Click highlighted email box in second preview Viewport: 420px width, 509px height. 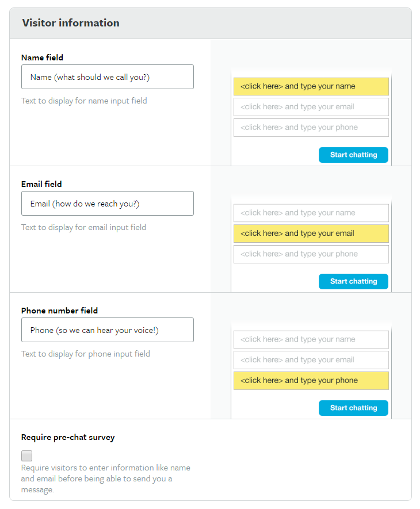(311, 234)
